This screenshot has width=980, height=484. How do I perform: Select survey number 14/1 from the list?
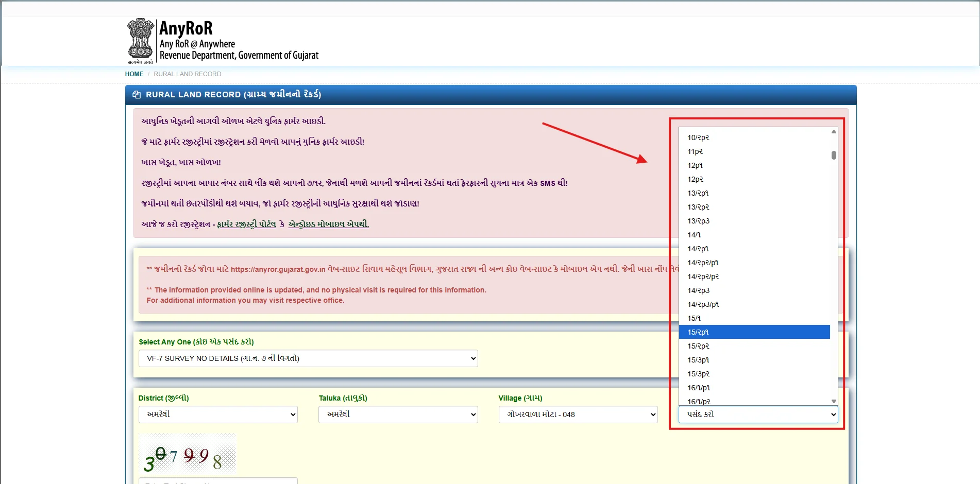721,234
